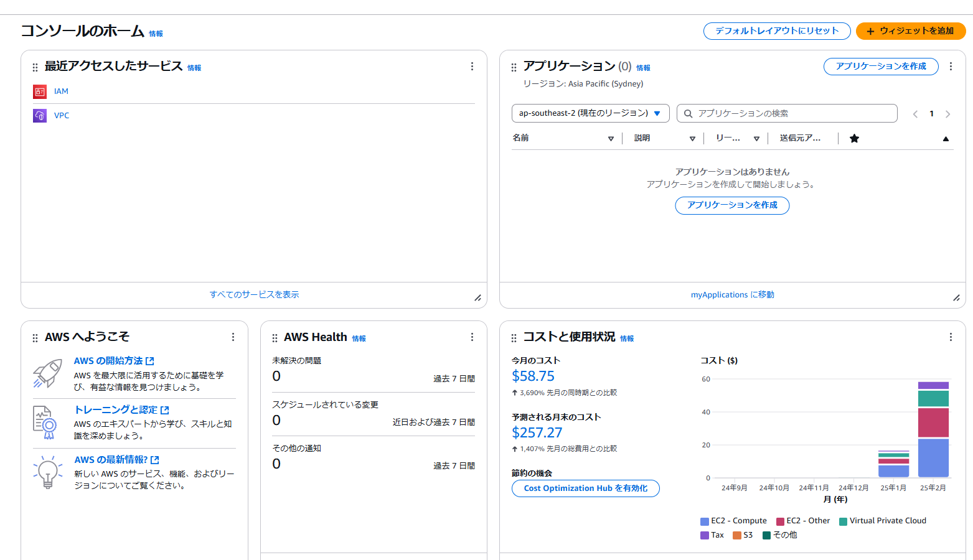Open myApplications に移動 link

pos(732,295)
